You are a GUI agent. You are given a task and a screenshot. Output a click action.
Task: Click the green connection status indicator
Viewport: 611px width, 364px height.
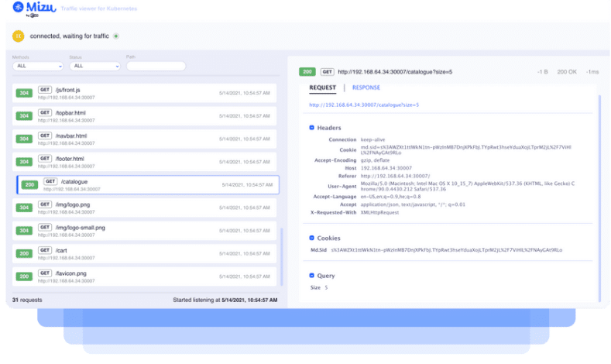tap(116, 36)
